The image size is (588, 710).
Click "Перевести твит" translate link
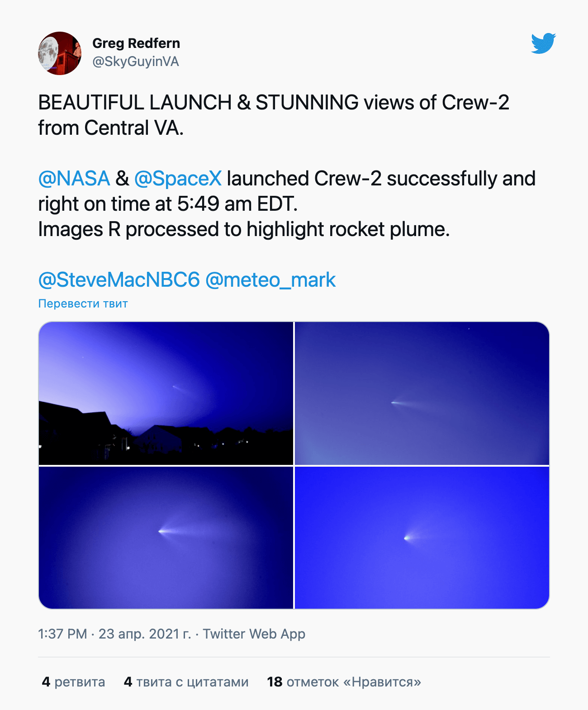click(x=83, y=303)
